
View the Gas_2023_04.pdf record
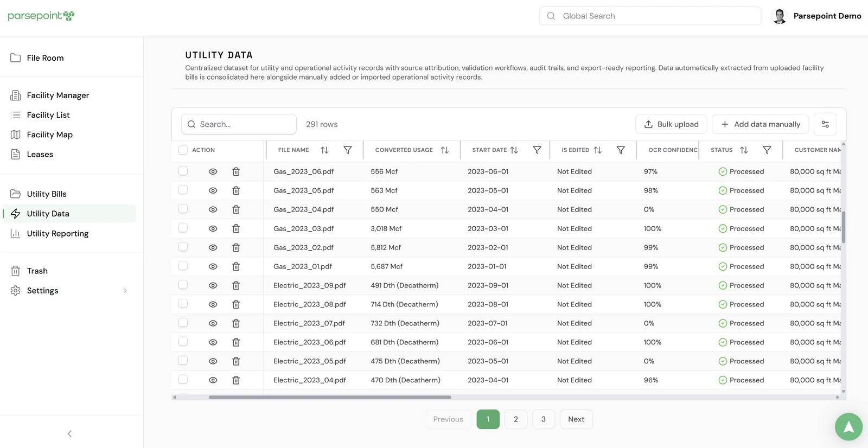coord(213,209)
